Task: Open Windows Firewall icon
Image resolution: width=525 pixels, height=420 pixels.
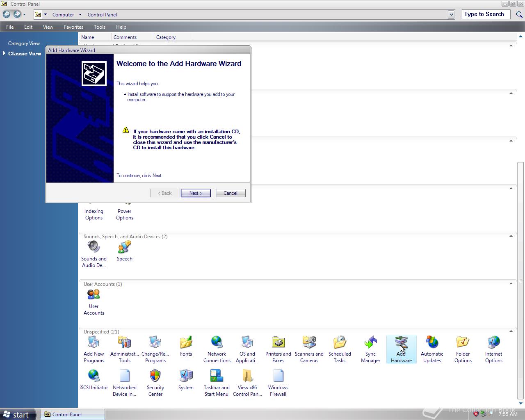Action: tap(278, 383)
